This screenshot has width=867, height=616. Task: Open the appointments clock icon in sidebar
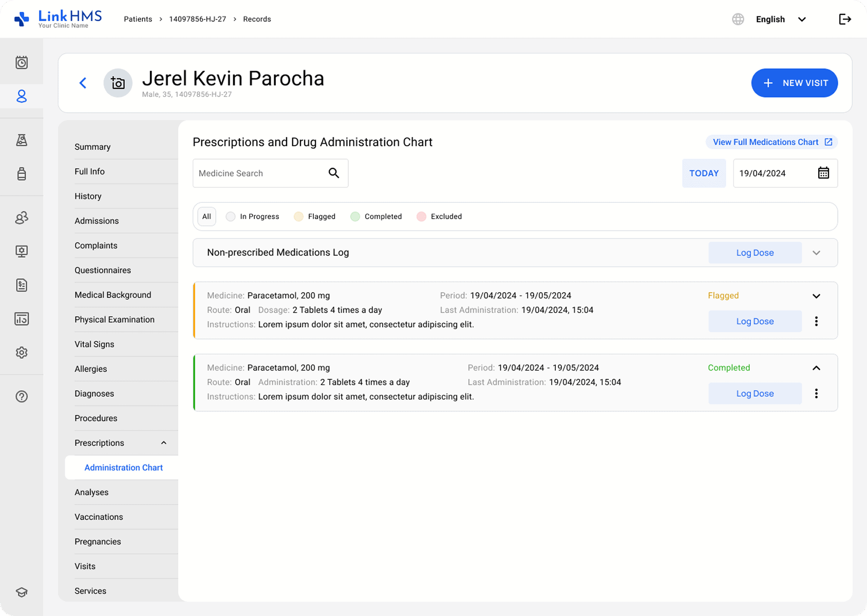22,63
